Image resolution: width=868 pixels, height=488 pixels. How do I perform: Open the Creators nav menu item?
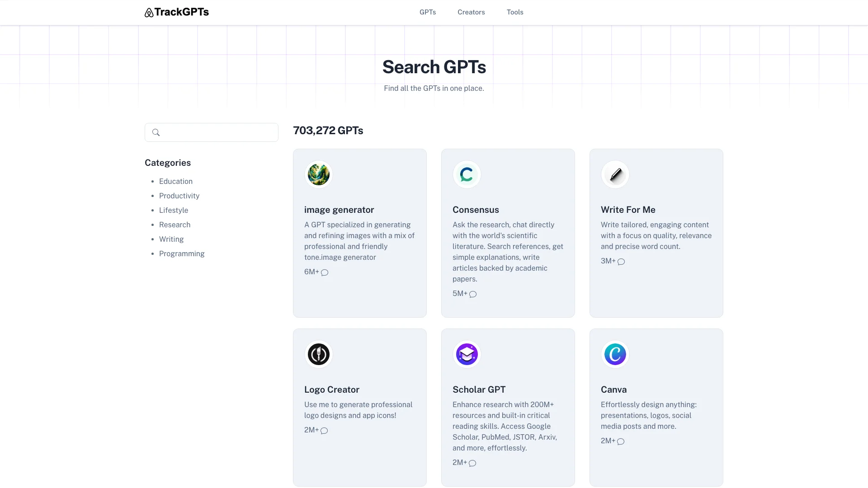(x=471, y=12)
